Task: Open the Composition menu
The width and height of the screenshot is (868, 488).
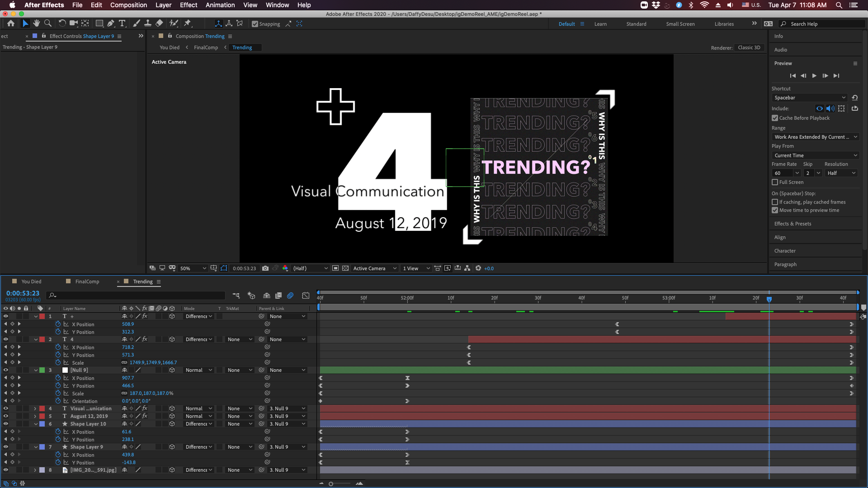Action: tap(128, 5)
